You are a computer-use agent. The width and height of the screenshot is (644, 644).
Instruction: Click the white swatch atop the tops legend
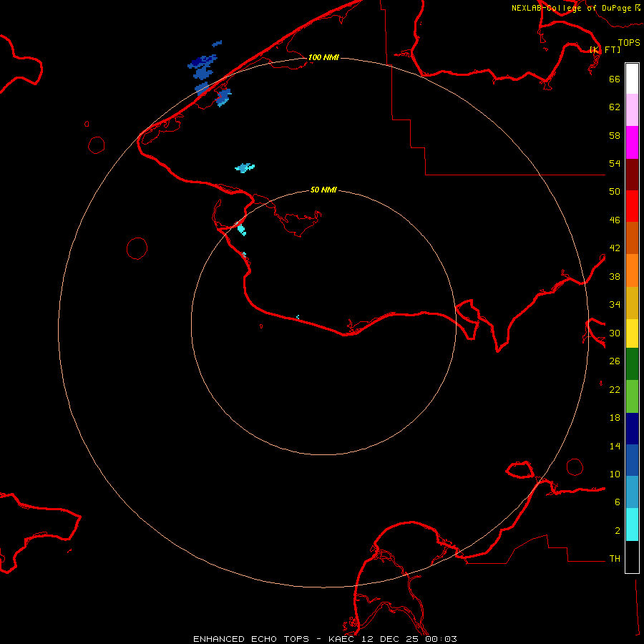pyautogui.click(x=632, y=79)
